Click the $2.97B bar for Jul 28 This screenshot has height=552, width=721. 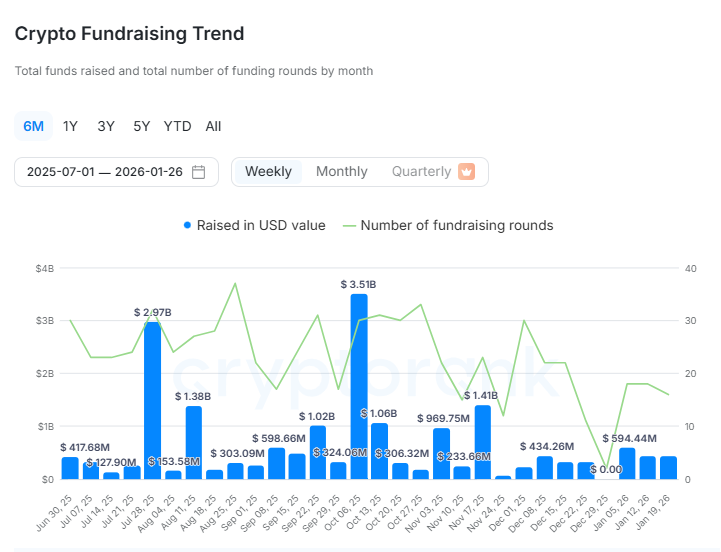coord(153,400)
